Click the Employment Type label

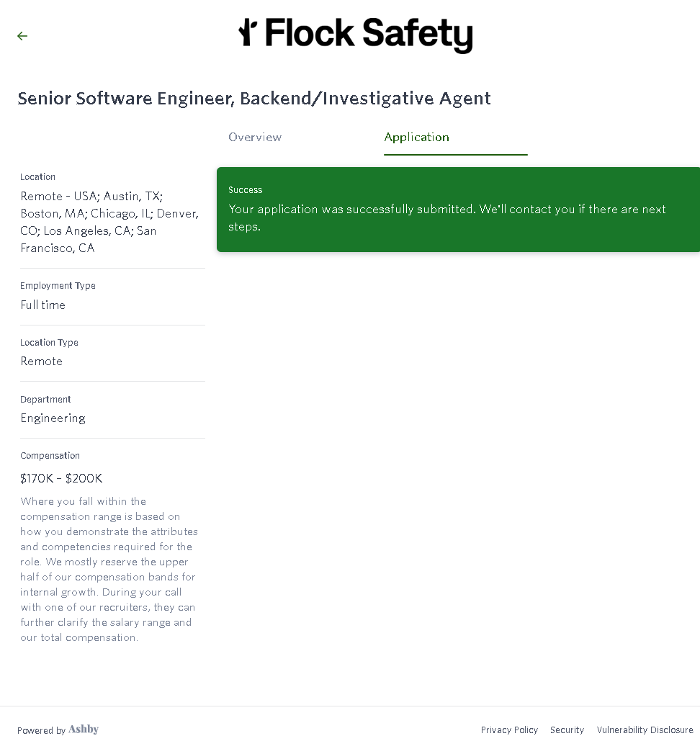[x=58, y=285]
